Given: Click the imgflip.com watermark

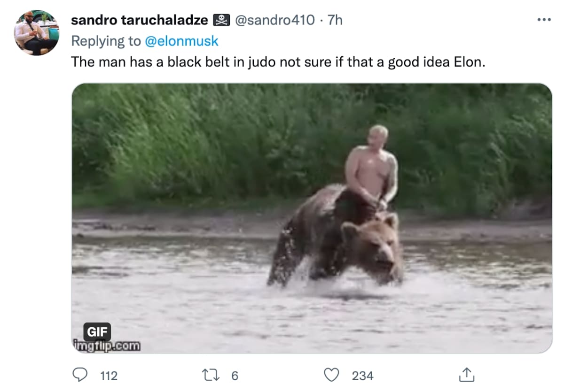Looking at the screenshot, I should tap(107, 347).
